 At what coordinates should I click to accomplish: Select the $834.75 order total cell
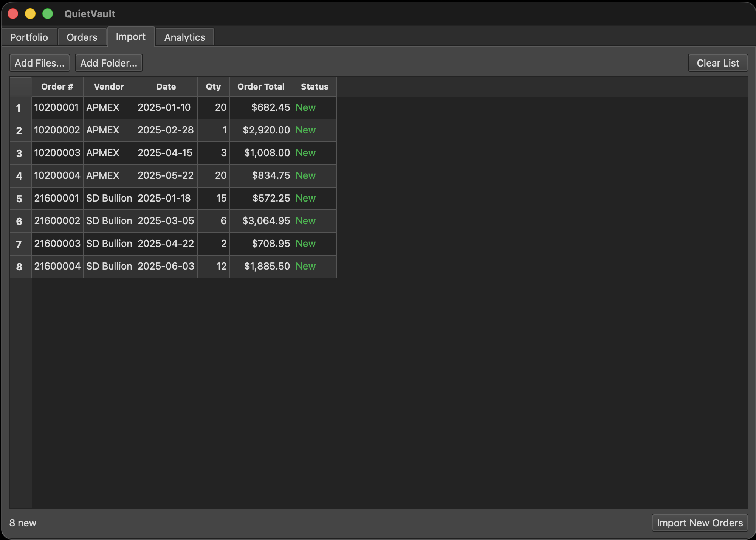261,176
